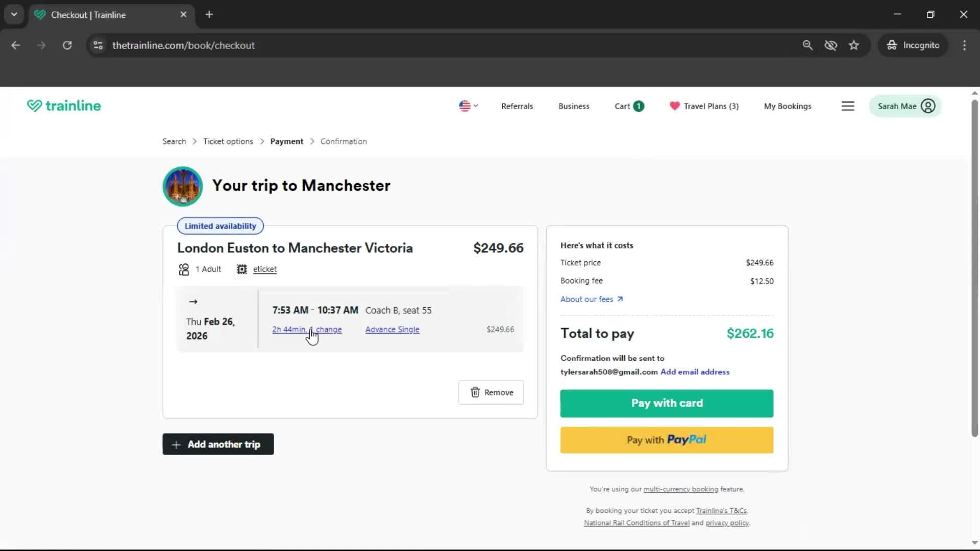
Task: Click the Pay with PayPal button
Action: [666, 440]
